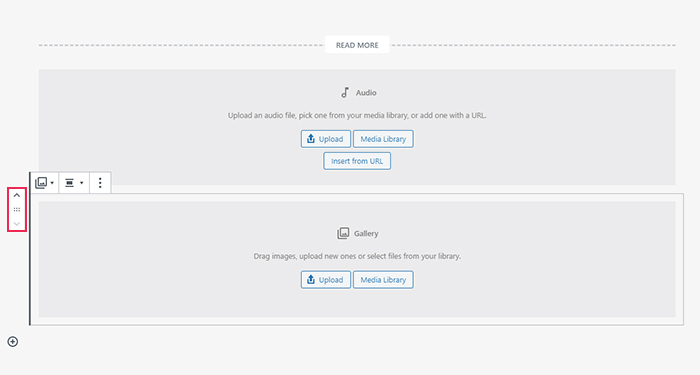Open Media Library from the Gallery block
The image size is (700, 375).
[383, 280]
